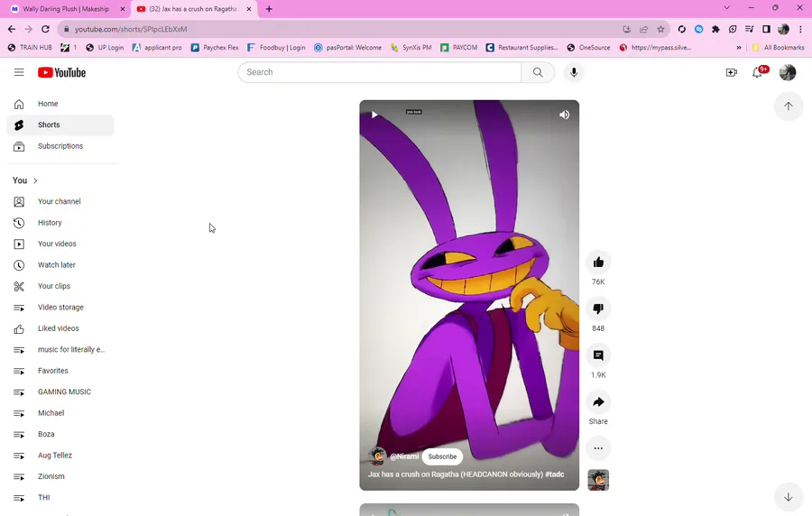This screenshot has height=516, width=812.
Task: Open the notifications bell
Action: coord(757,72)
